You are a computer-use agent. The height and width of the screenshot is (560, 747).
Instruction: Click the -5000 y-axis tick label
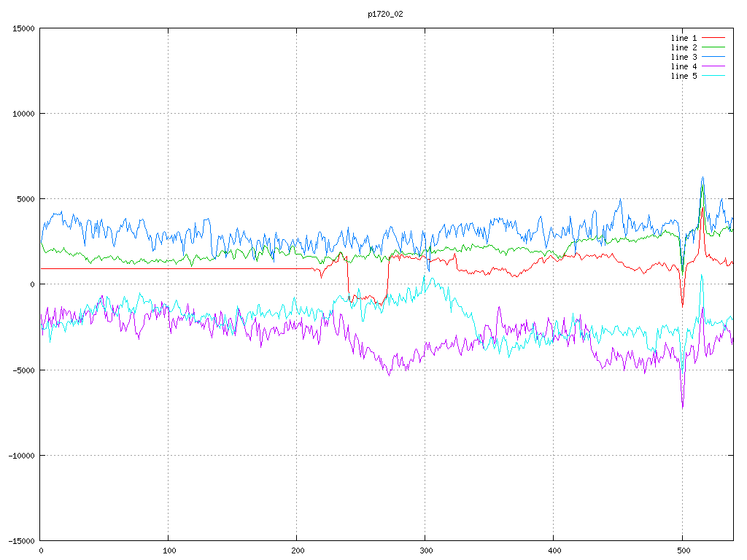pyautogui.click(x=23, y=370)
